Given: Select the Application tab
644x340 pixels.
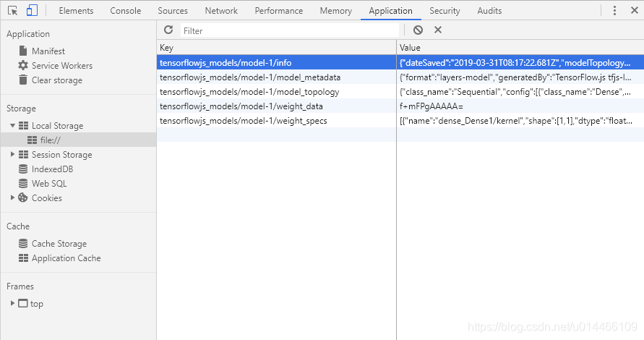Looking at the screenshot, I should [390, 11].
